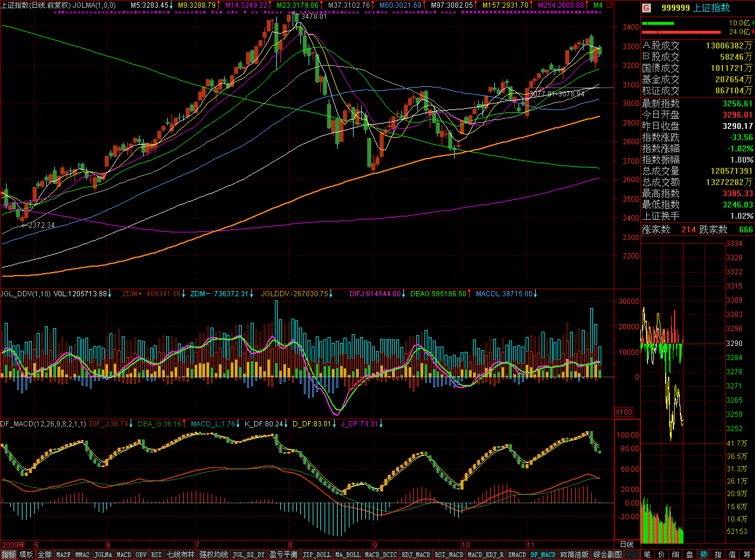Switch to the RSI indicator tab
Viewport: 755px width, 560px height.
156,555
